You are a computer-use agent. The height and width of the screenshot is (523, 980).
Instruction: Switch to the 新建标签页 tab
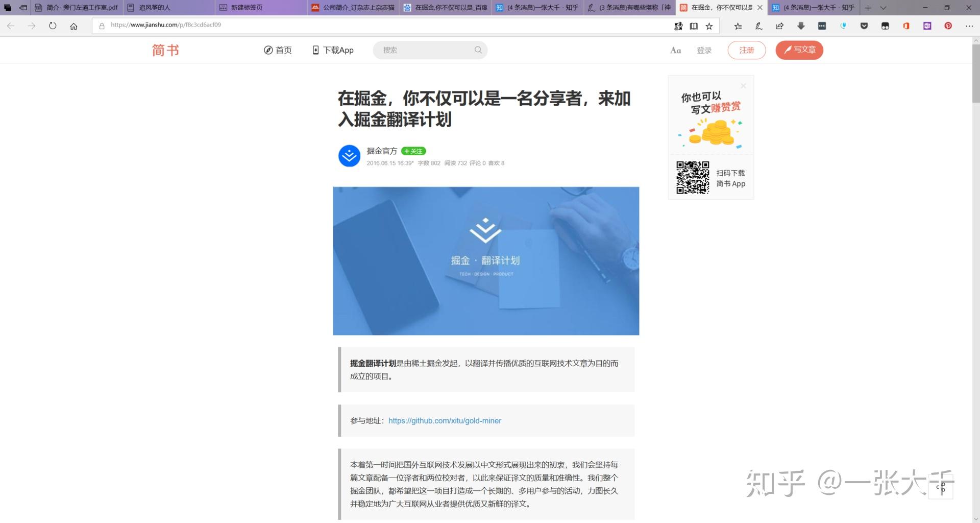(261, 8)
